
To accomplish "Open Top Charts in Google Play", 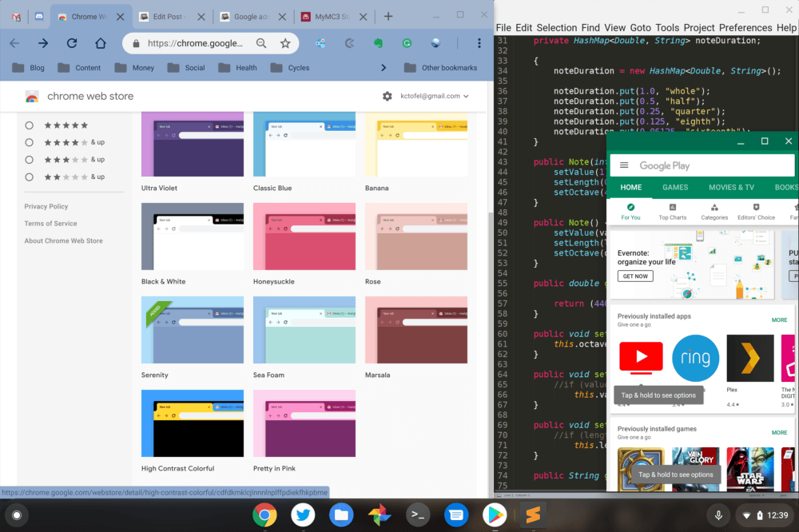I will [x=673, y=212].
